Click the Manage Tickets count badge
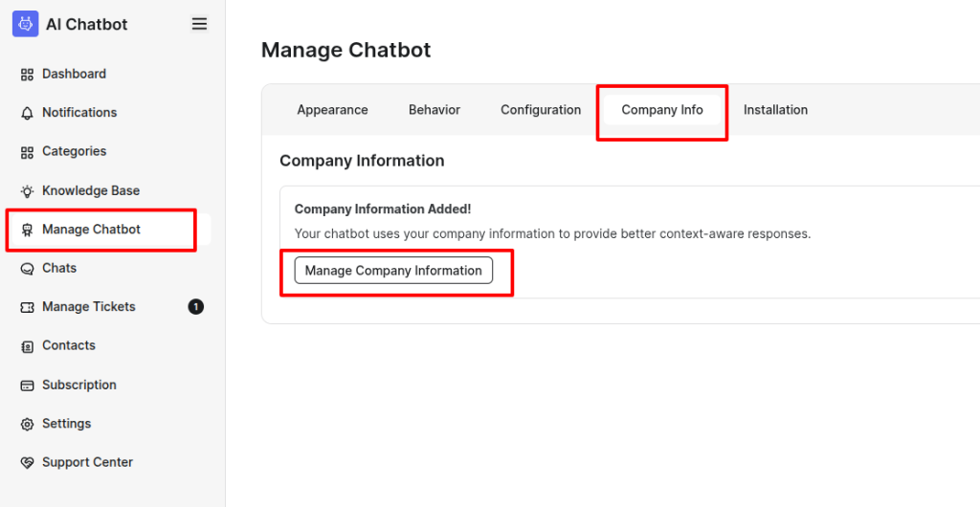Screen dimensions: 980x507 (x=195, y=307)
